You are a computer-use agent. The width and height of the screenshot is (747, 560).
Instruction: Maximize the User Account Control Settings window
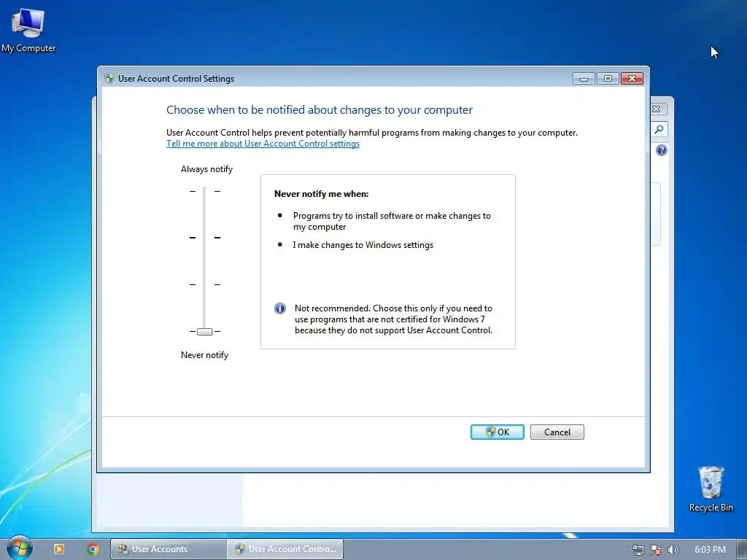[608, 79]
